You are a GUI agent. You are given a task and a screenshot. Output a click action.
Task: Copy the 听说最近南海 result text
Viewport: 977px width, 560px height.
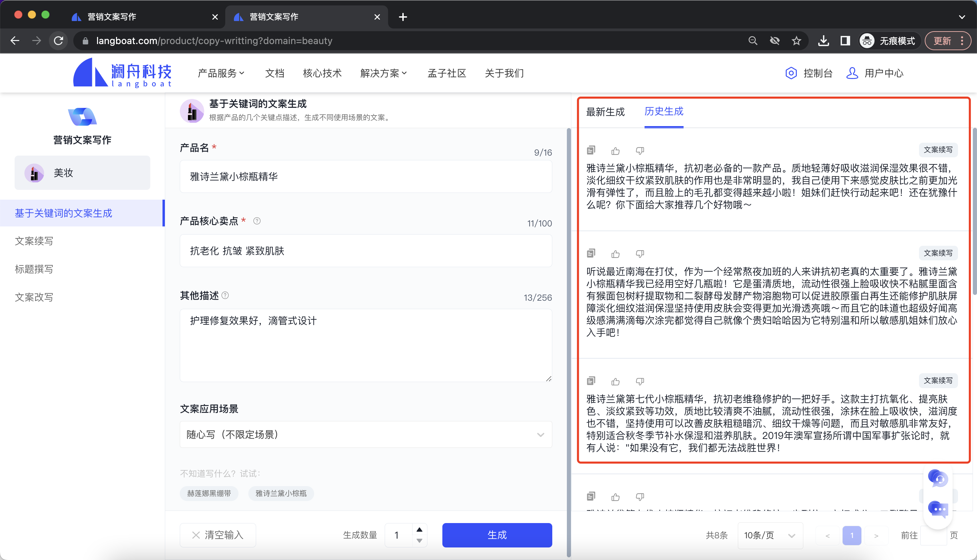(591, 253)
